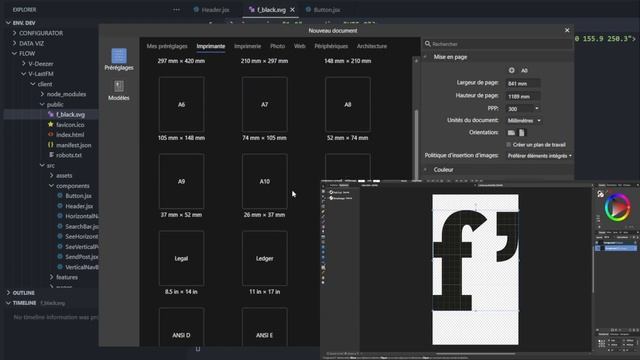This screenshot has height=360, width=640.
Task: Choose the A6 page preset thumbnail
Action: [x=181, y=104]
